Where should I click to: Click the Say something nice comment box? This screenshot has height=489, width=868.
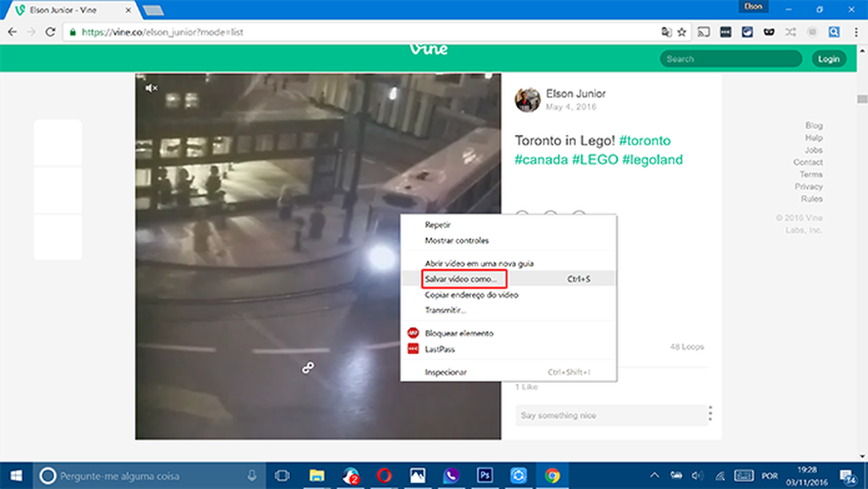coord(611,416)
